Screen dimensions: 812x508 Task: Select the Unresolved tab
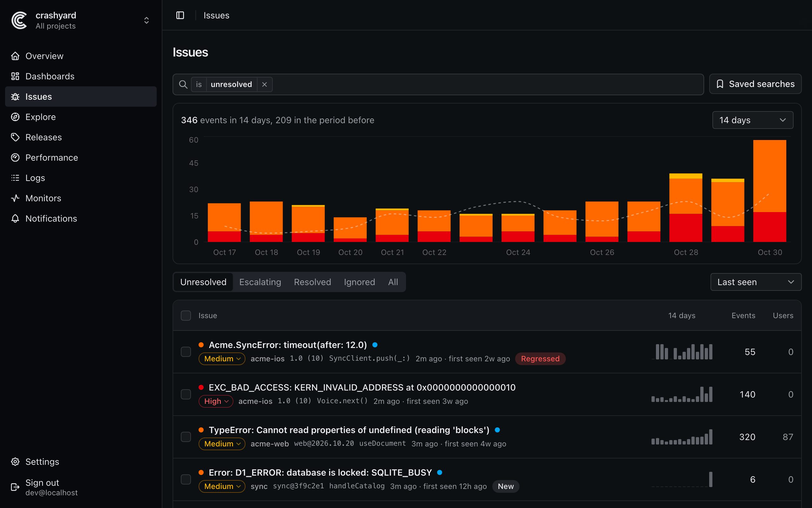pos(203,282)
